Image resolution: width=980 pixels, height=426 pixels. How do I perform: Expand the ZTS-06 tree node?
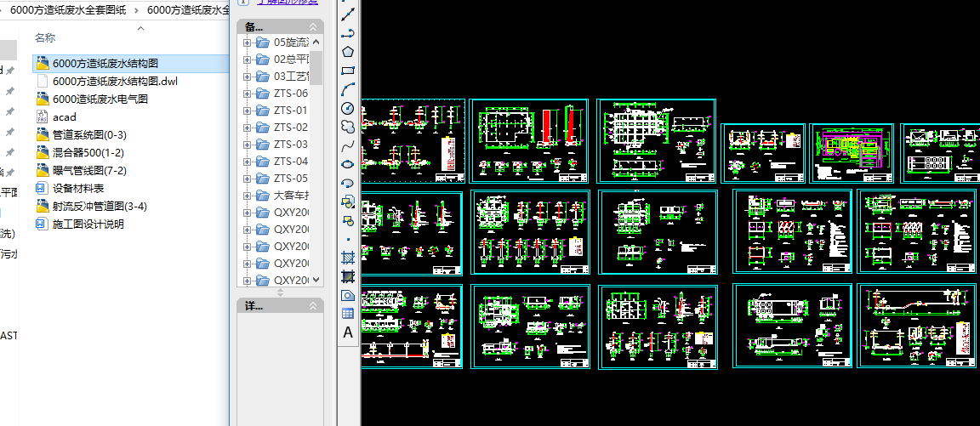[247, 93]
